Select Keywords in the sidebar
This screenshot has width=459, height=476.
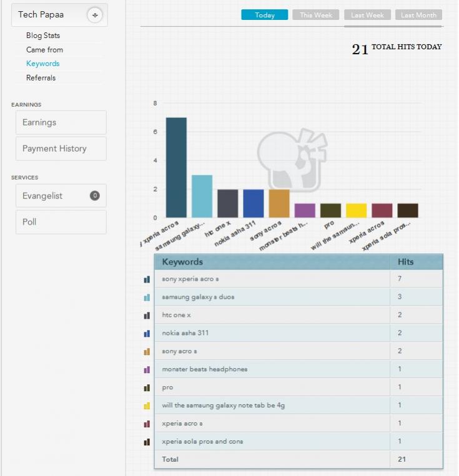pyautogui.click(x=42, y=64)
